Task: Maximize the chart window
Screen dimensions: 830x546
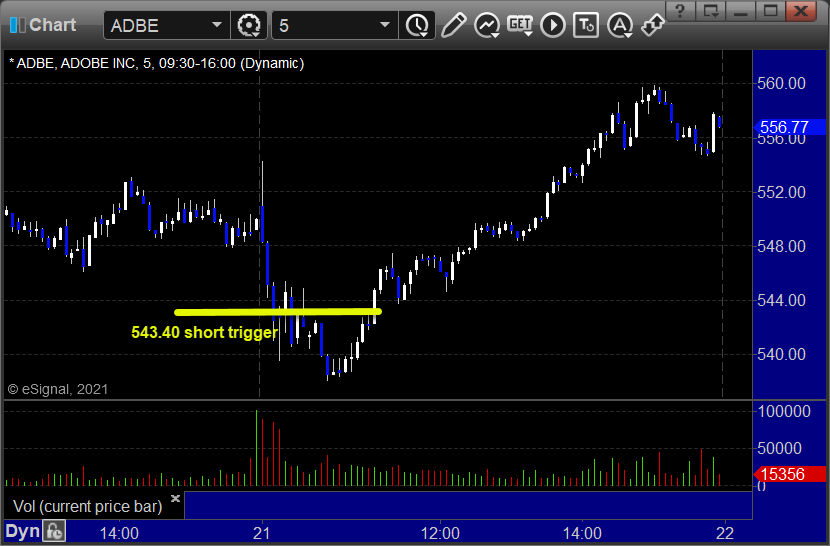Action: pyautogui.click(x=770, y=11)
